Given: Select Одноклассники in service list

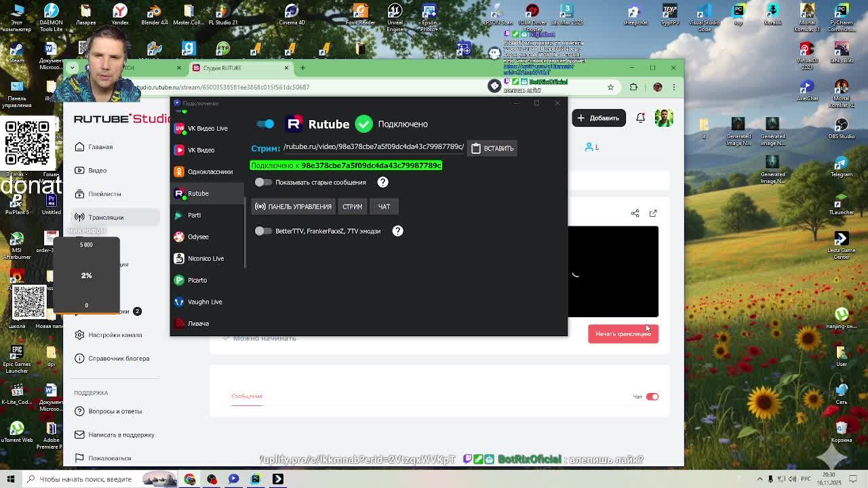Looking at the screenshot, I should [207, 171].
